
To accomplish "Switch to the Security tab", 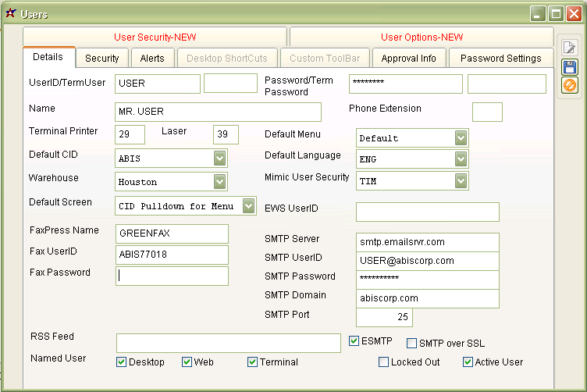I will [102, 59].
